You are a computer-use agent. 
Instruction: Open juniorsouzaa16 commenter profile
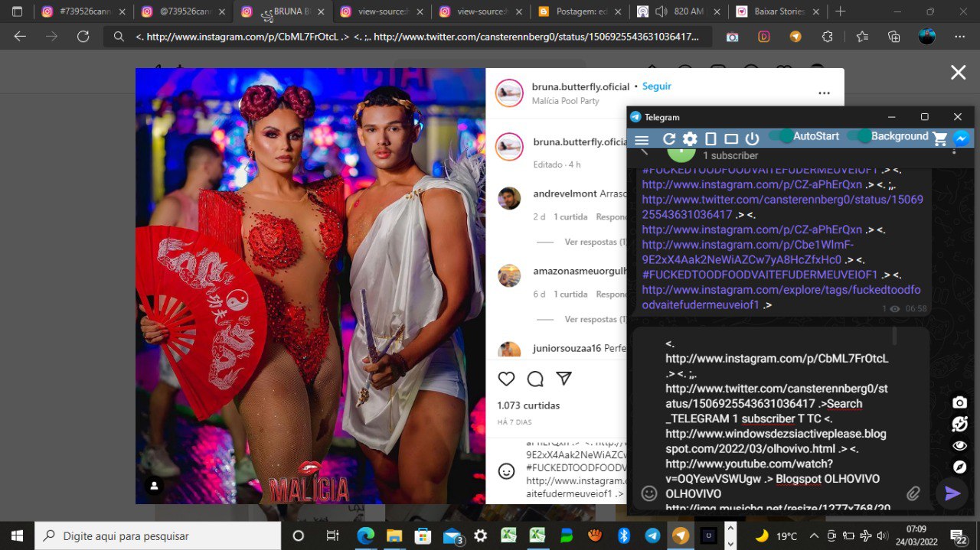(567, 348)
